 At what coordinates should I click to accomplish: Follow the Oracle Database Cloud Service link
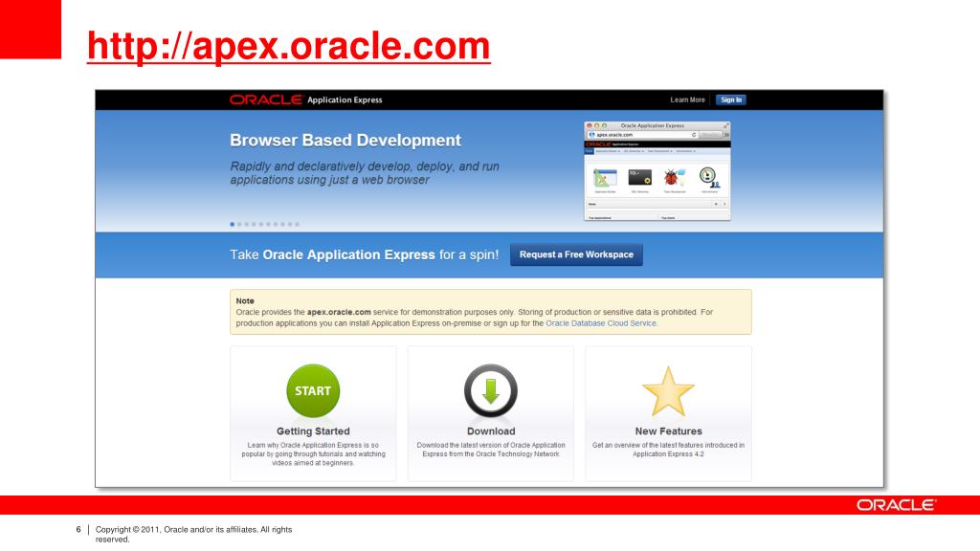click(601, 323)
